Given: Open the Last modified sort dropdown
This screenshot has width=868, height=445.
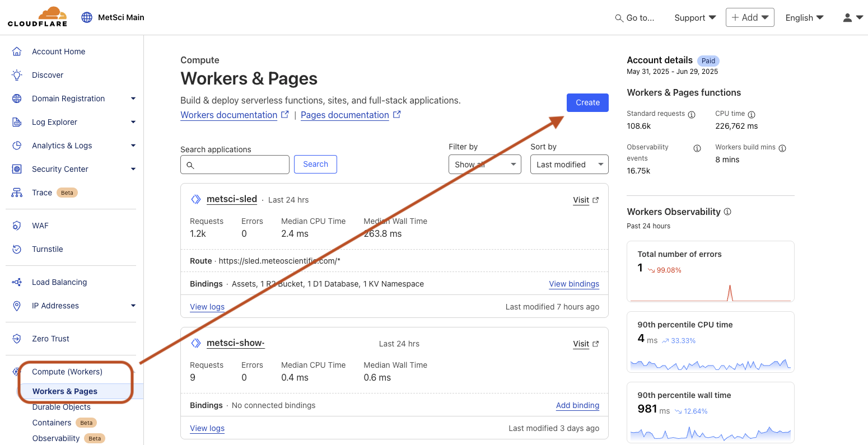Looking at the screenshot, I should pyautogui.click(x=569, y=164).
